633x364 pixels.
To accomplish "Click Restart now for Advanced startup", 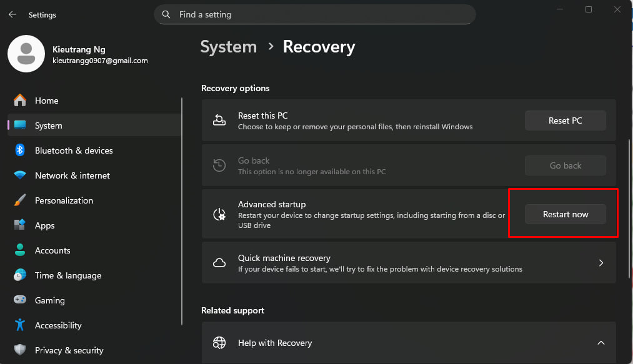I will [565, 214].
